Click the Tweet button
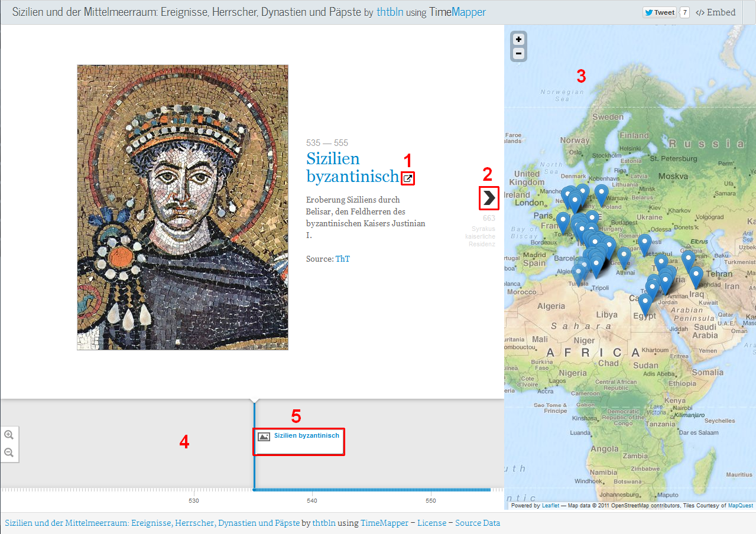 (x=660, y=12)
